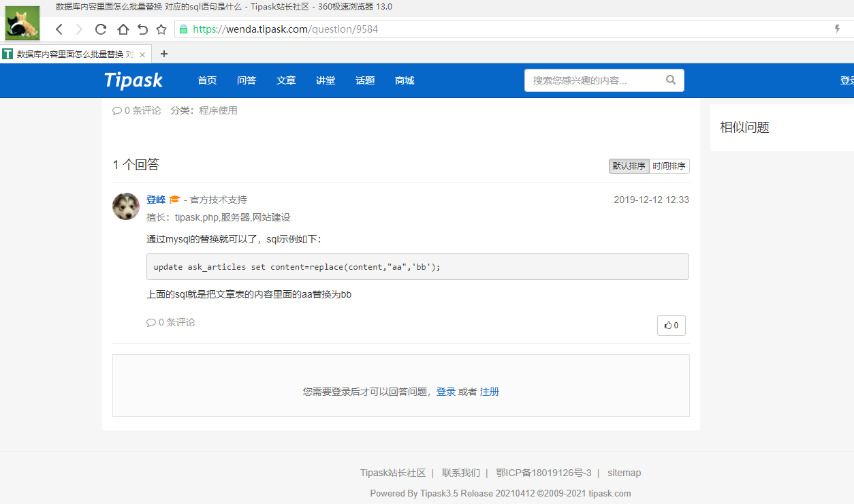Open new tab with plus button
854x504 pixels.
[163, 54]
